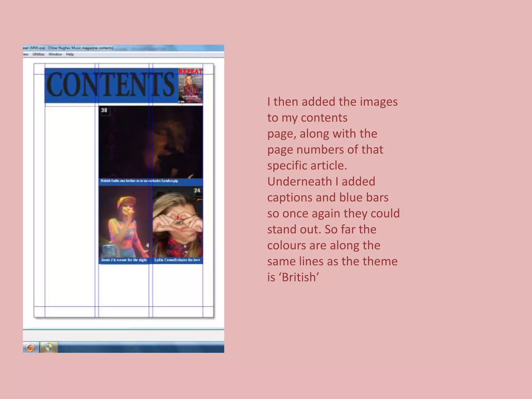This screenshot has height=399, width=532.
Task: Select the REPEAT masthead text
Action: [x=190, y=71]
